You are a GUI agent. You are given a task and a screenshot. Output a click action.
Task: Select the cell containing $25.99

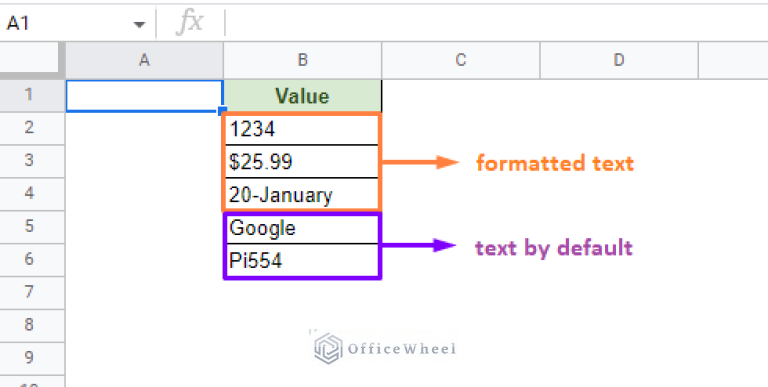302,162
